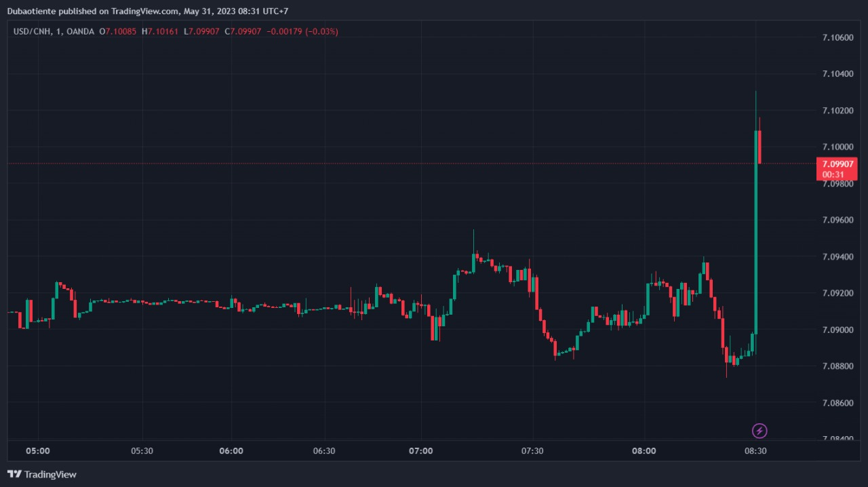868x487 pixels.
Task: Click the 06:30 time axis label
Action: click(x=324, y=451)
